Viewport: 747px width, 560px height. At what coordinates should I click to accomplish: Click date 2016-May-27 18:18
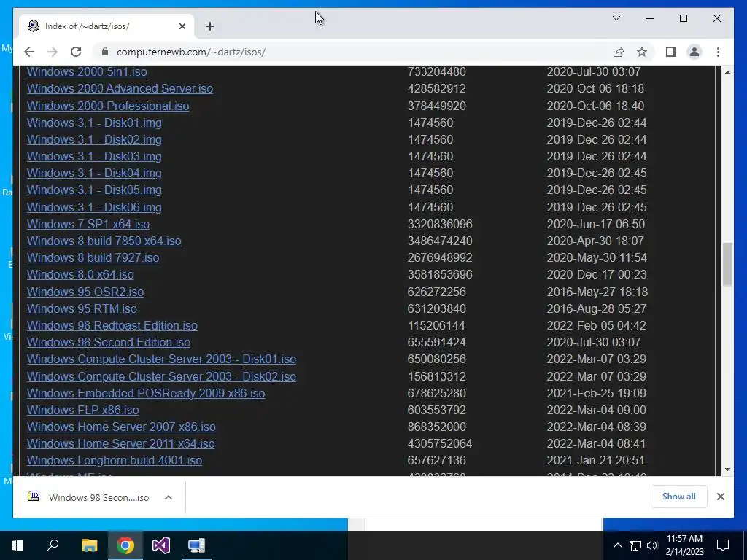(597, 292)
